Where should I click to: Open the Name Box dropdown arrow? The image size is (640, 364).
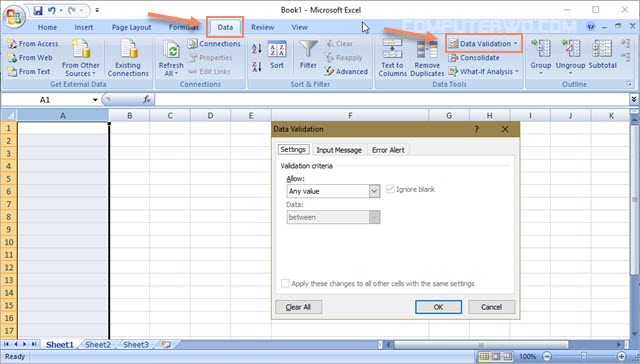point(95,100)
